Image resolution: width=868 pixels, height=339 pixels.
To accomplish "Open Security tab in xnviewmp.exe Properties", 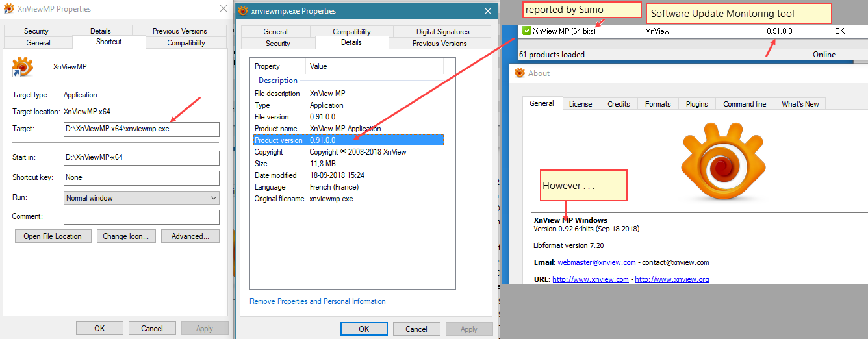I will (x=278, y=43).
